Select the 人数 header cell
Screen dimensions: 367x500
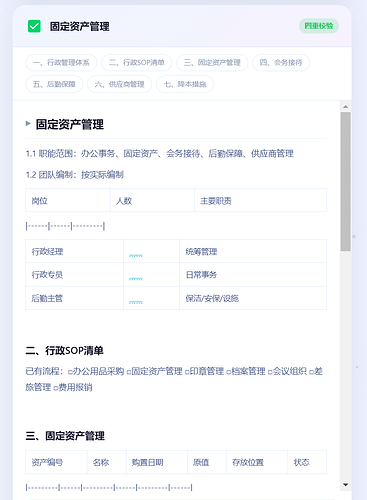(x=152, y=201)
